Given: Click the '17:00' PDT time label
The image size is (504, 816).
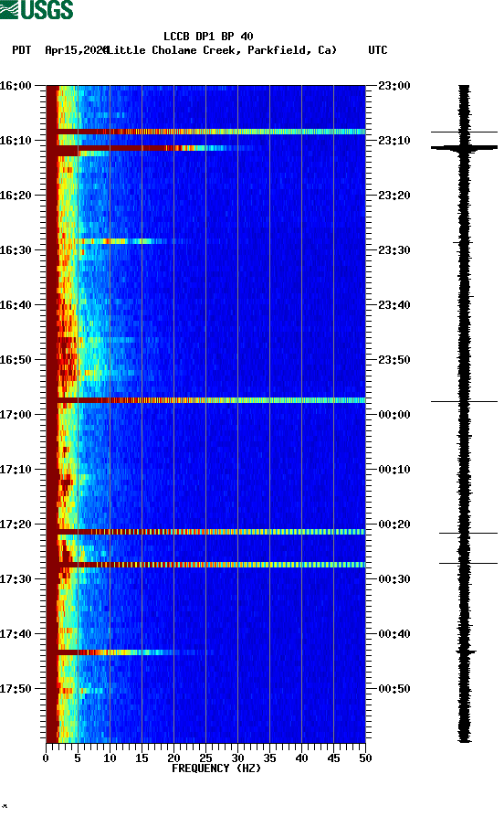Looking at the screenshot, I should click(x=16, y=415).
